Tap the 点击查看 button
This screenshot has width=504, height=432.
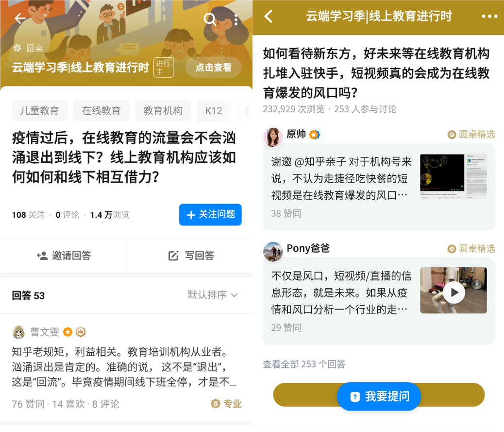(x=214, y=67)
